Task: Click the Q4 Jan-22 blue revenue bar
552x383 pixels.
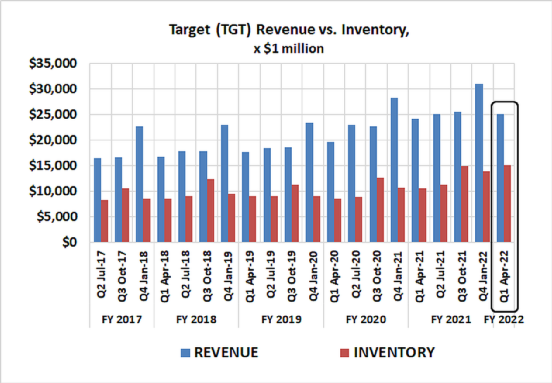Action: click(479, 163)
